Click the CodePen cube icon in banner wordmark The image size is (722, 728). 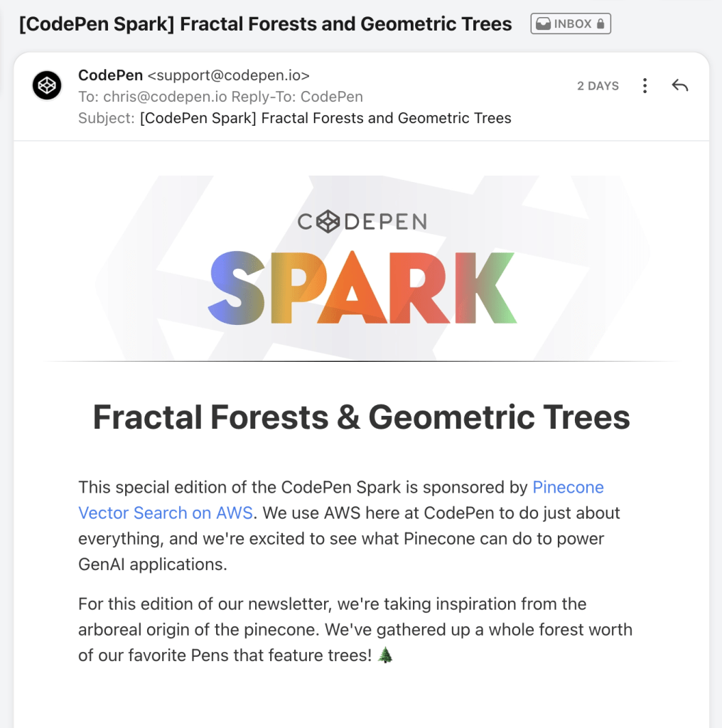pyautogui.click(x=328, y=222)
